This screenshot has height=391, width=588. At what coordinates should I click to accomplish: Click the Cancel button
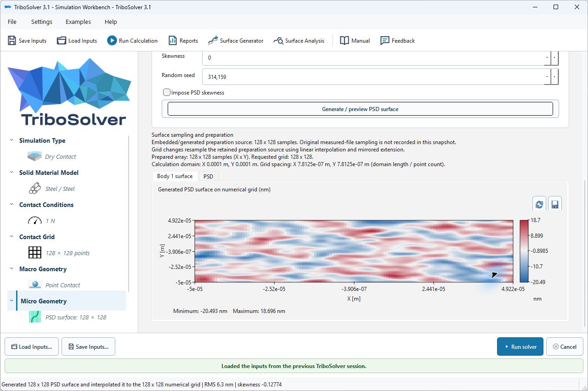tap(564, 346)
